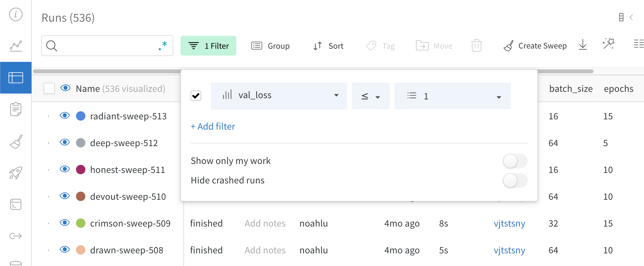Click the Add filter link
This screenshot has width=644, height=266.
click(x=213, y=126)
